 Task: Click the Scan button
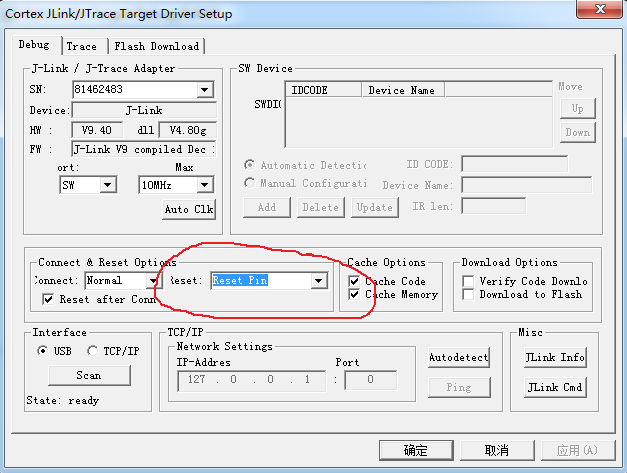point(89,375)
